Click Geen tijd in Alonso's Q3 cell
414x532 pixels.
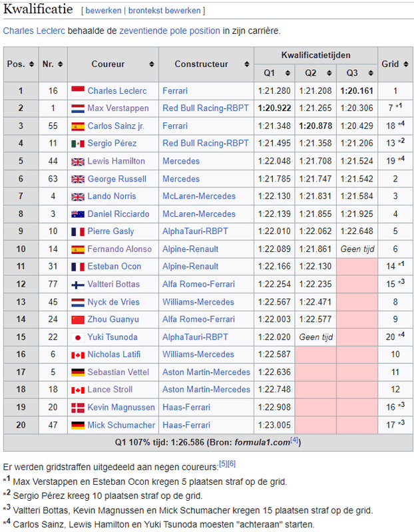tap(357, 249)
